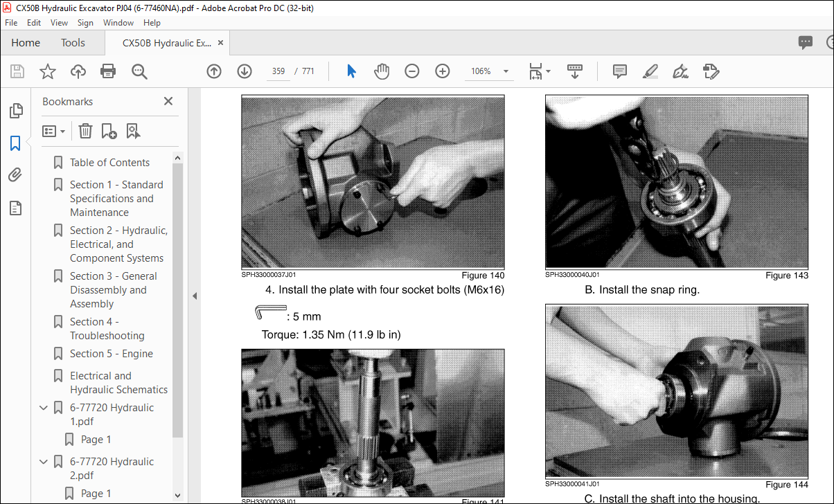
Task: Open the Help menu
Action: point(152,22)
